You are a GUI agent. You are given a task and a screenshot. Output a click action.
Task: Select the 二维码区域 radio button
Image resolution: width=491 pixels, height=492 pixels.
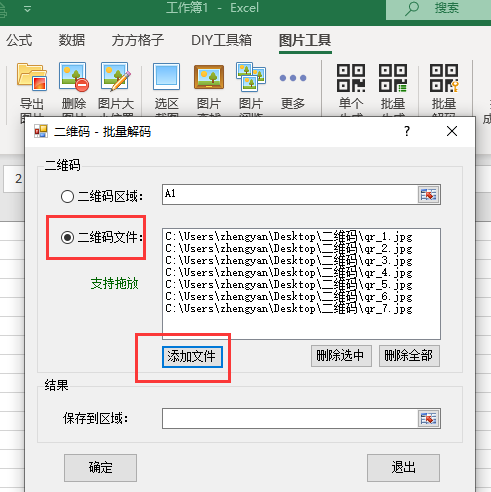67,196
